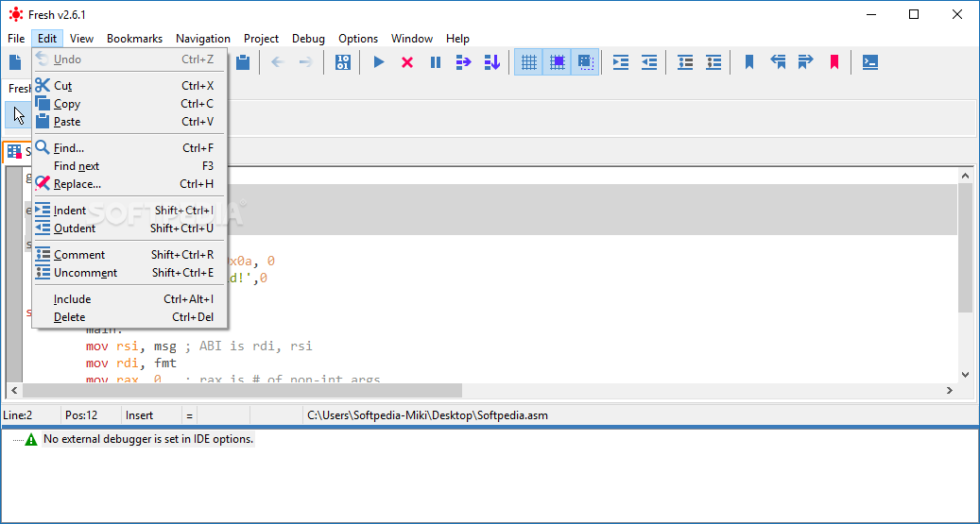Open the Options menu

358,39
